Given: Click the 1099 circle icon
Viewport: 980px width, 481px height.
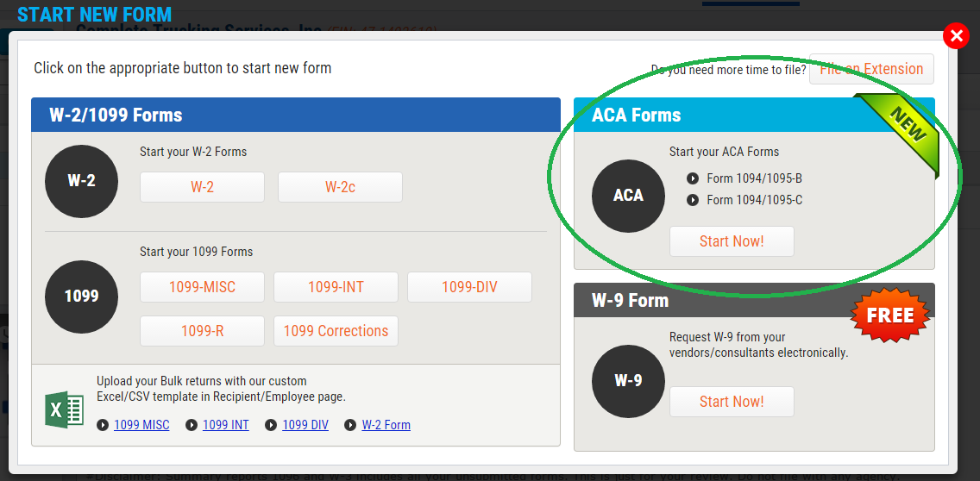Looking at the screenshot, I should tap(81, 297).
